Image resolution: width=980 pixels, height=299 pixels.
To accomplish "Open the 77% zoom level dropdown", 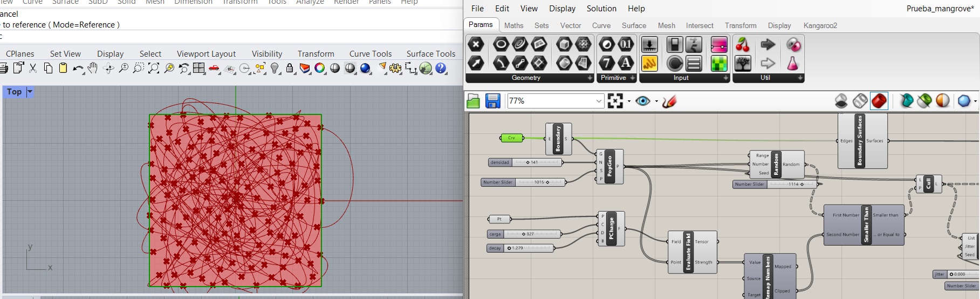I will coord(599,101).
